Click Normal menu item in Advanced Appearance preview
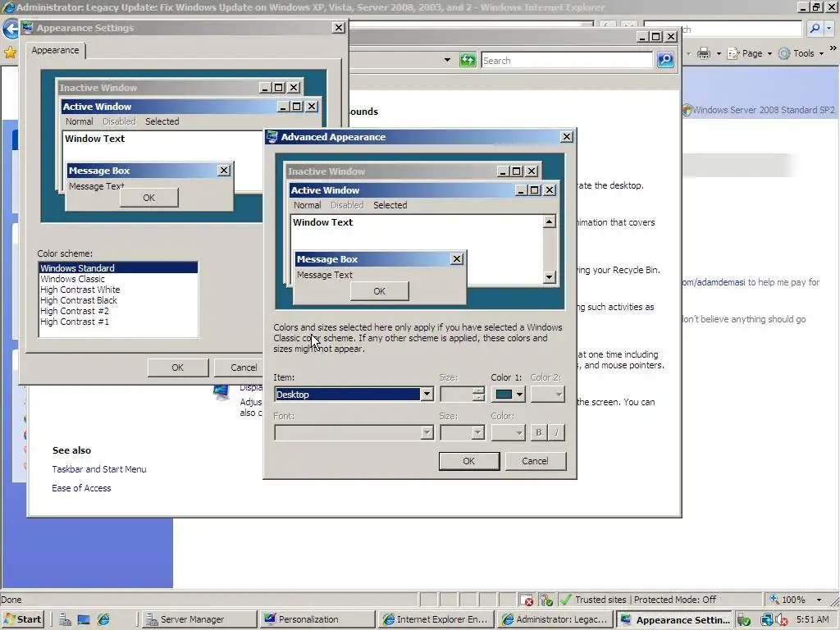840x630 pixels. [307, 205]
